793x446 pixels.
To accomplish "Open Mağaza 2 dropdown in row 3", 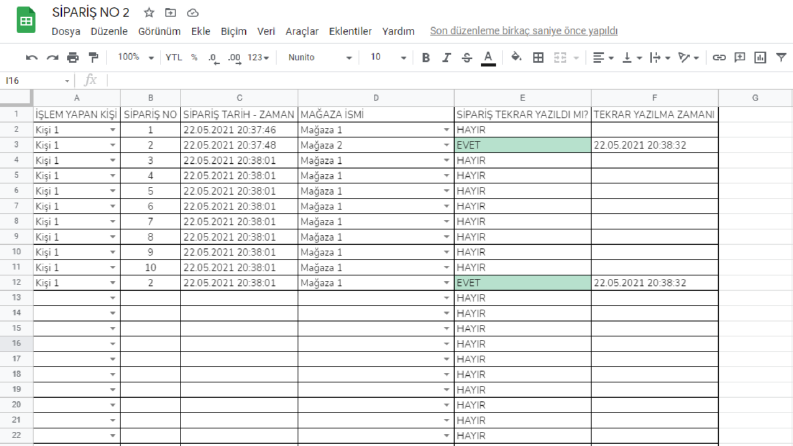I will [447, 145].
